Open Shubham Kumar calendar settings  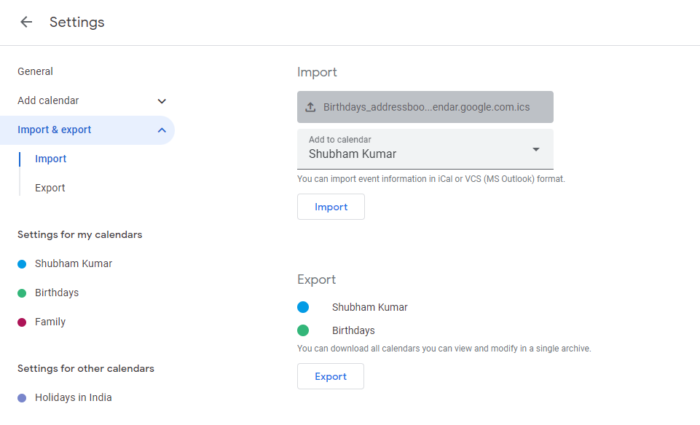pos(73,264)
